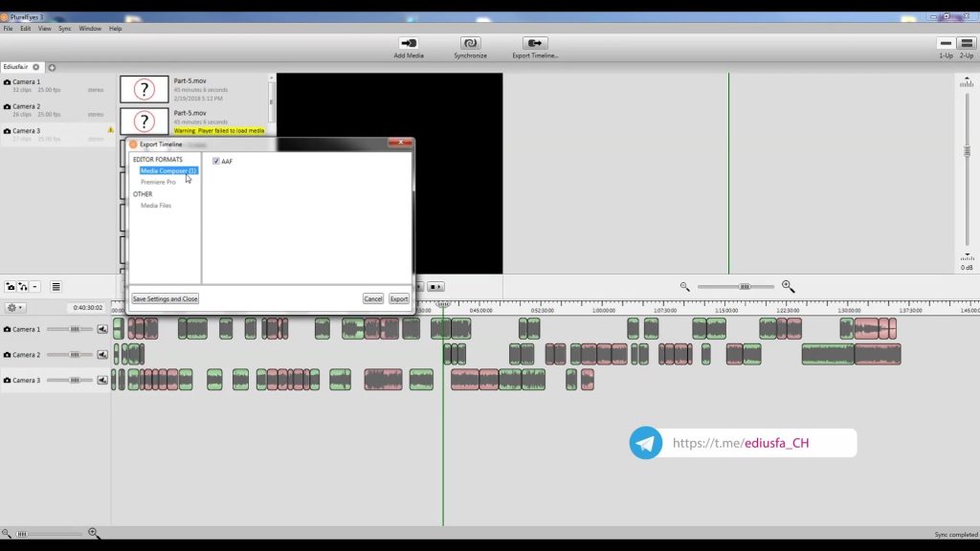Click first Part-5.mov clip thumbnail

[x=145, y=89]
